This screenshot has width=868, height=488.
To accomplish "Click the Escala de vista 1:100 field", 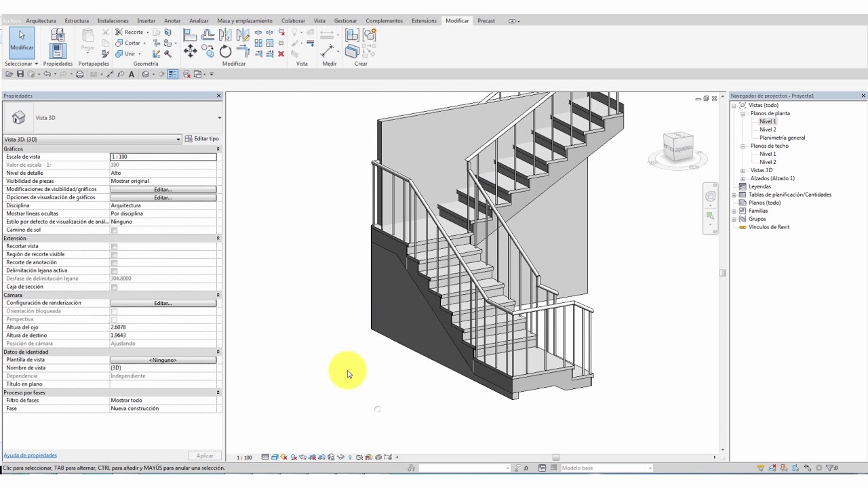I will [163, 157].
